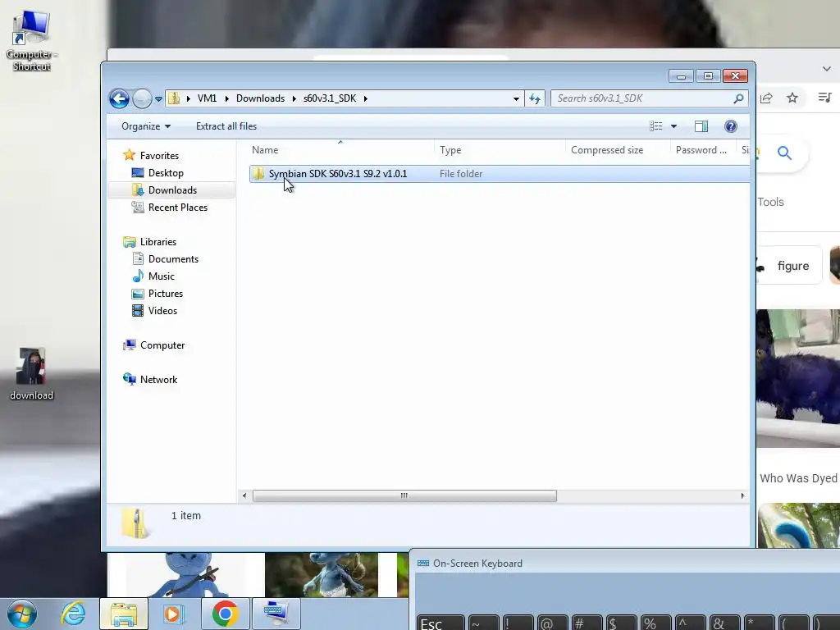This screenshot has height=630, width=840.
Task: Minimize the Explorer window
Action: pyautogui.click(x=682, y=76)
